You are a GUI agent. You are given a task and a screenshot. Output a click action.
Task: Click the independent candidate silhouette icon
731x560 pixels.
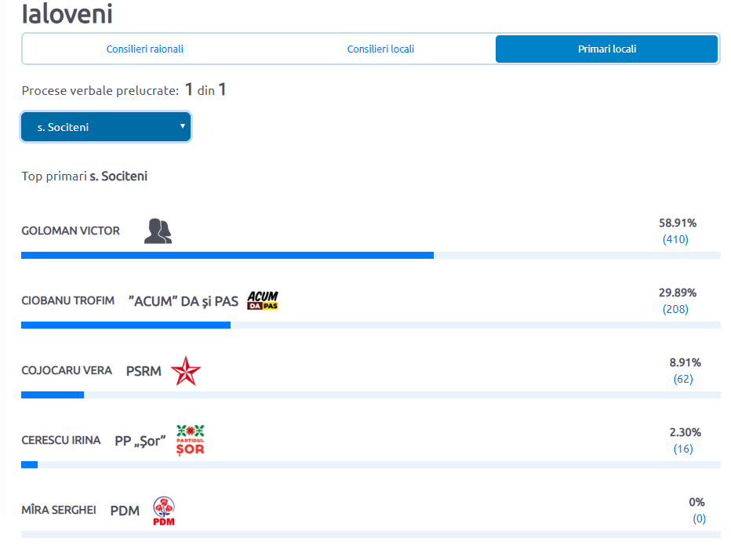158,231
